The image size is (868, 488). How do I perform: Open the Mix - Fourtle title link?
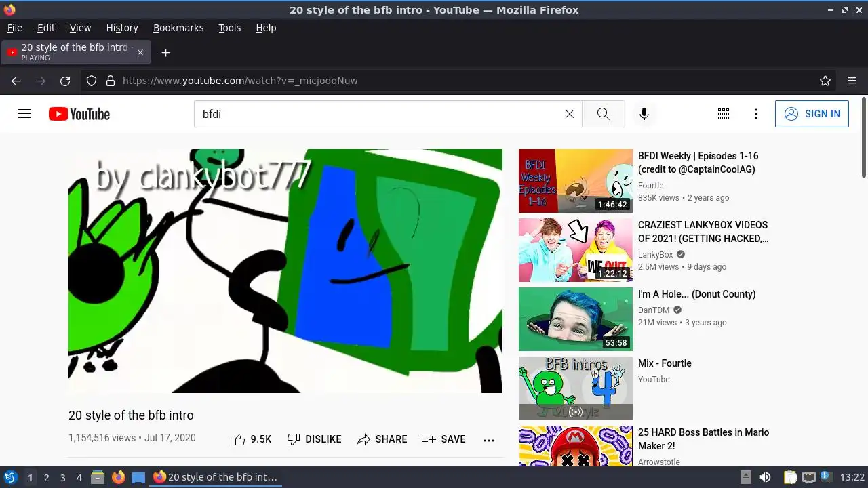point(665,363)
